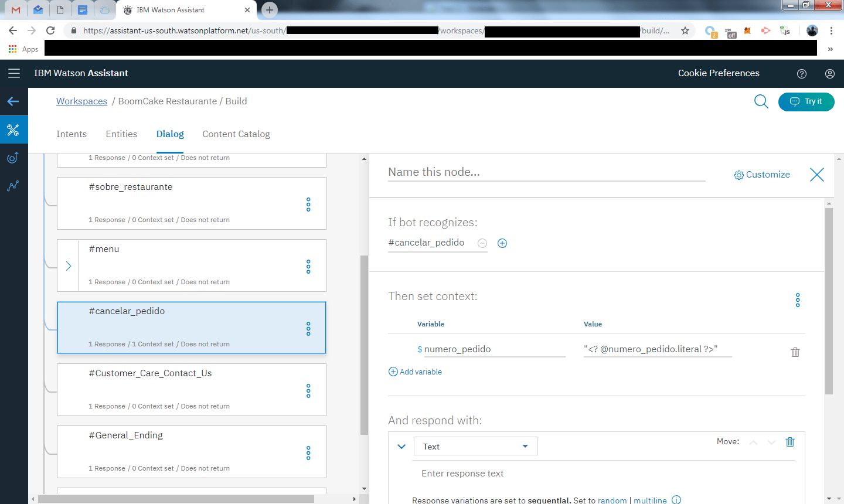The image size is (844, 504).
Task: Delete the numero_pedido context variable
Action: (795, 352)
